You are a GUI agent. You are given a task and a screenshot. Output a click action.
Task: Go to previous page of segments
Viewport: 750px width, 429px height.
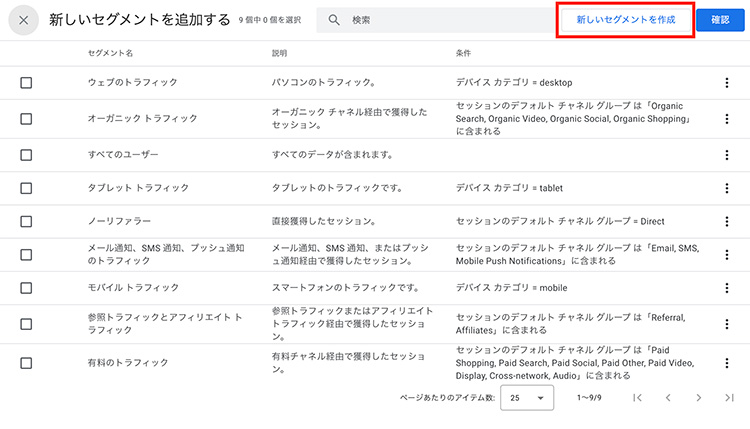668,397
